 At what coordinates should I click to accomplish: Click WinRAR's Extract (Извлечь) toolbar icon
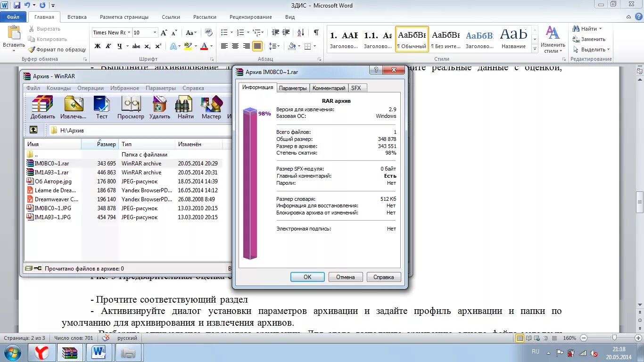[74, 107]
